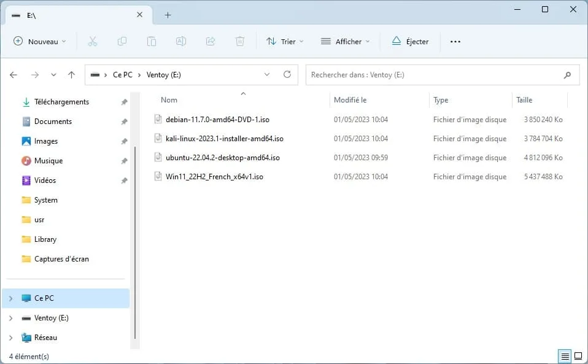Click the search magnifier icon
Viewport: 588px width, 364px height.
point(567,75)
